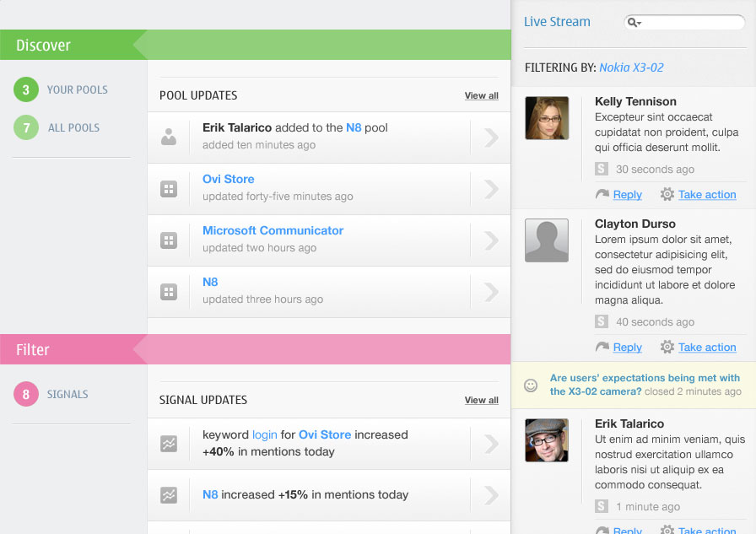Click the grid icon beside N8 updated three hours ago
756x534 pixels.
click(169, 292)
